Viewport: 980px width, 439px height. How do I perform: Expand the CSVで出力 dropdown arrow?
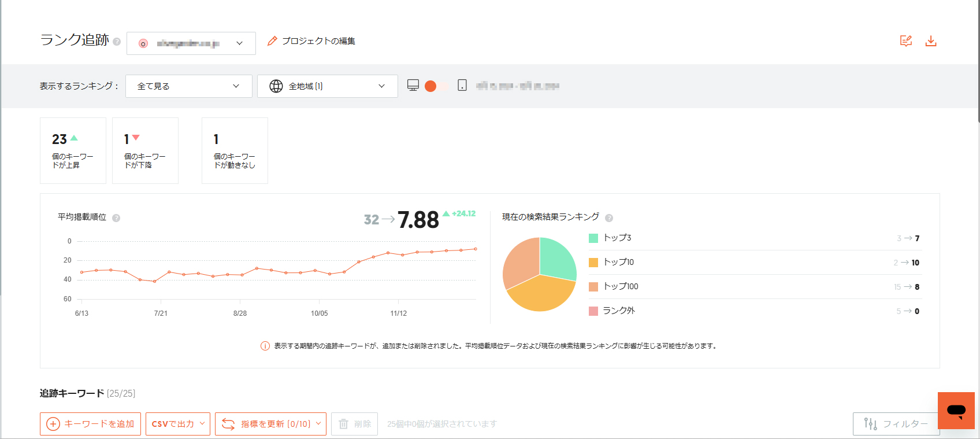click(202, 423)
